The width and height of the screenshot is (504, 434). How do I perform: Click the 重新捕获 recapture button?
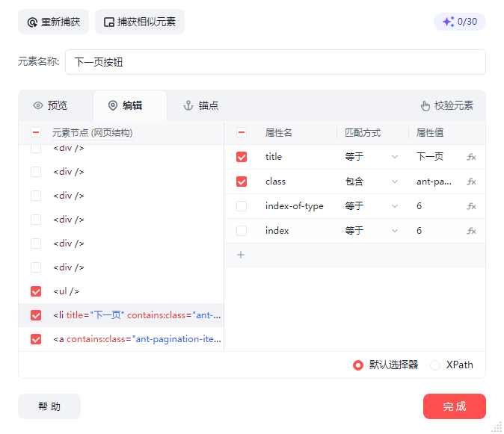point(53,22)
